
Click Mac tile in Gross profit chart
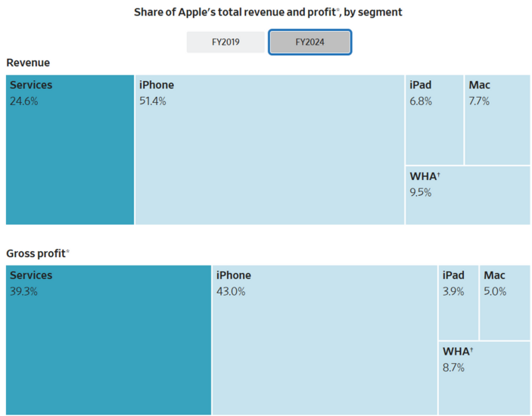[x=505, y=303]
